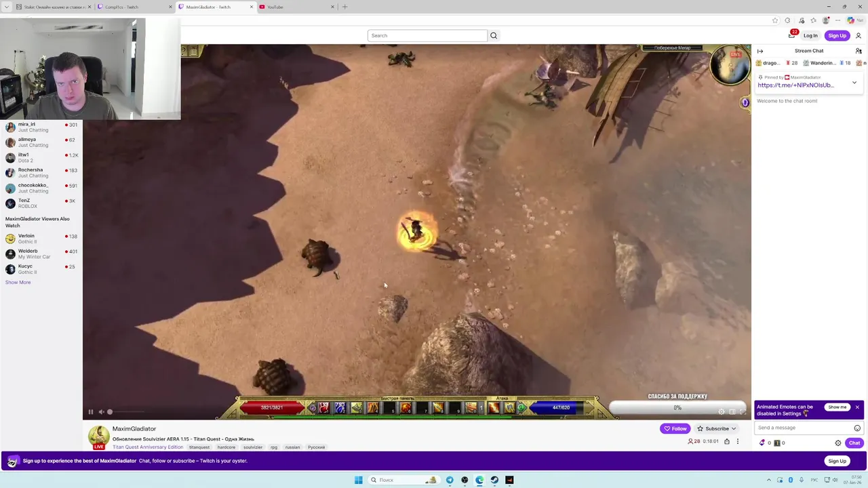Click the Windows taskbar search box
Image resolution: width=868 pixels, height=488 pixels.
403,480
